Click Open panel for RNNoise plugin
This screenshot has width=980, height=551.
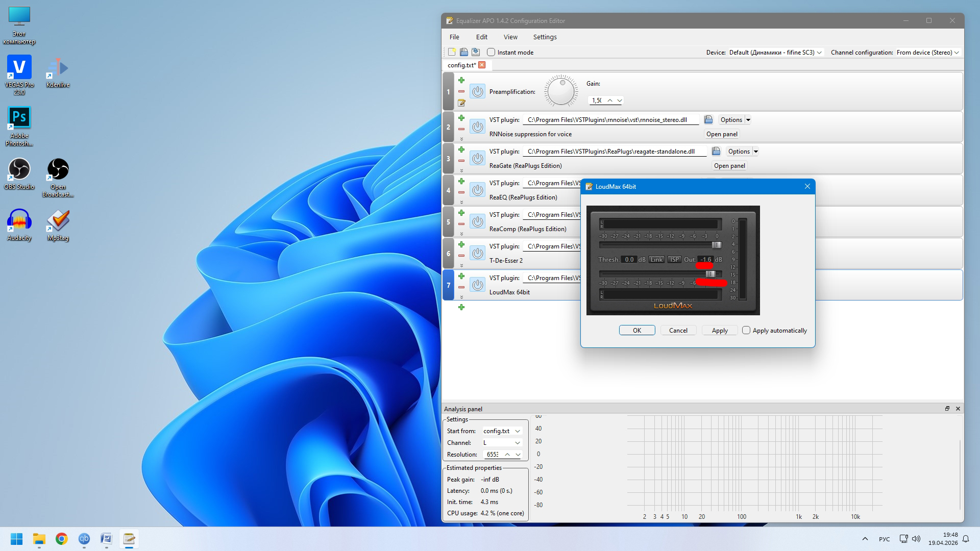(722, 134)
